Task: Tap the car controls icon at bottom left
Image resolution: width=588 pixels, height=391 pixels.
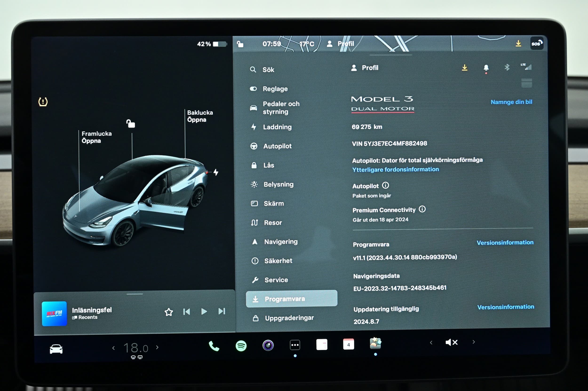Action: click(x=56, y=349)
